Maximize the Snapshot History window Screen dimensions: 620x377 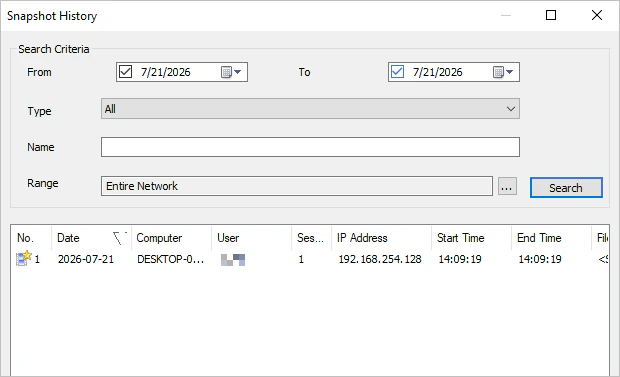click(551, 15)
